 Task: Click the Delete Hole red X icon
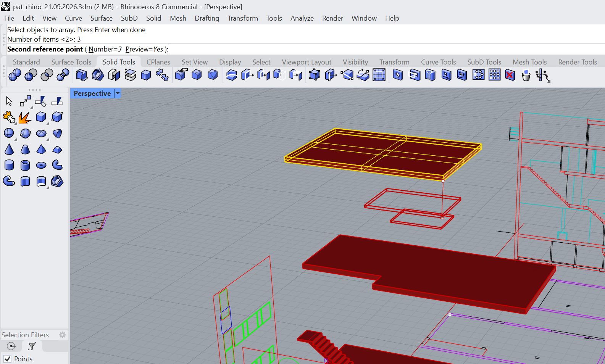click(x=510, y=75)
